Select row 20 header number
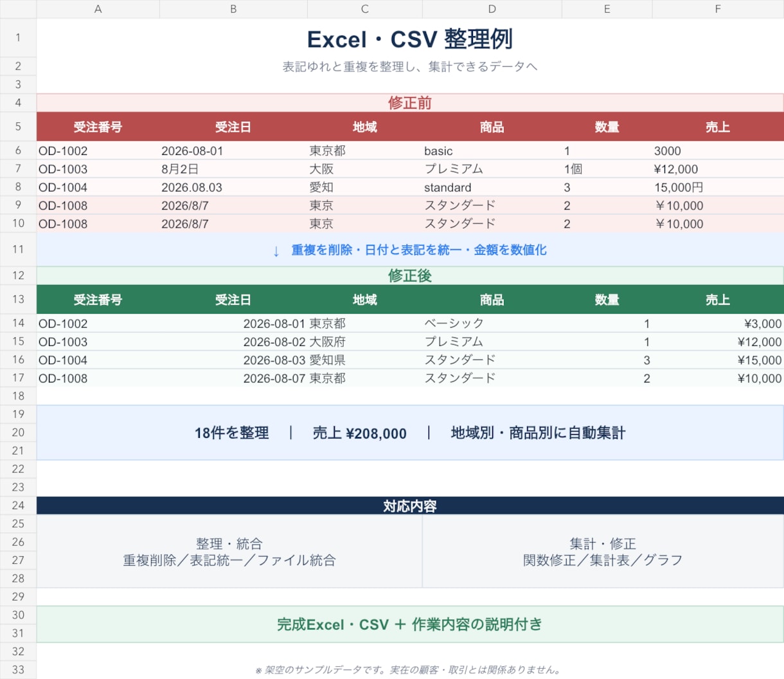This screenshot has width=784, height=679. click(18, 433)
